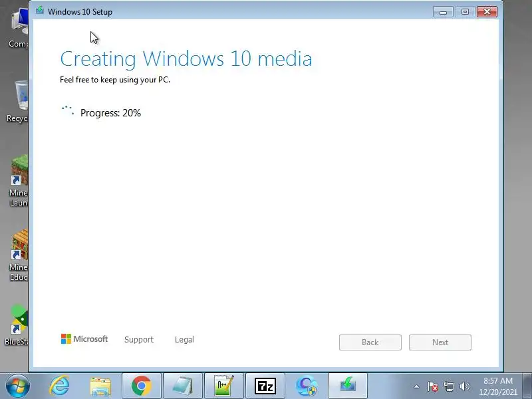This screenshot has width=532, height=399.
Task: Open the Edge installer taskbar icon
Action: pos(307,386)
